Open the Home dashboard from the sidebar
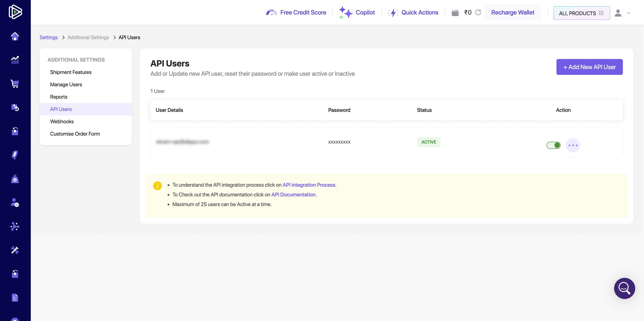 tap(15, 36)
